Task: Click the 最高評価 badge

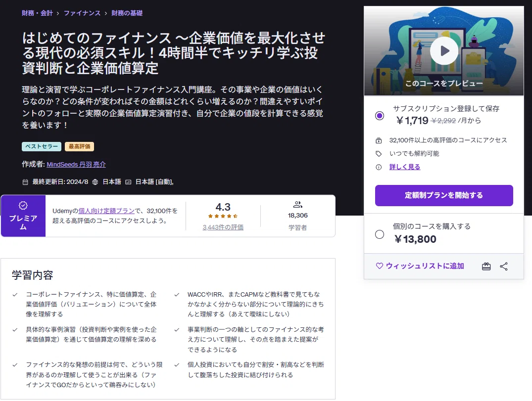Action: [x=79, y=146]
